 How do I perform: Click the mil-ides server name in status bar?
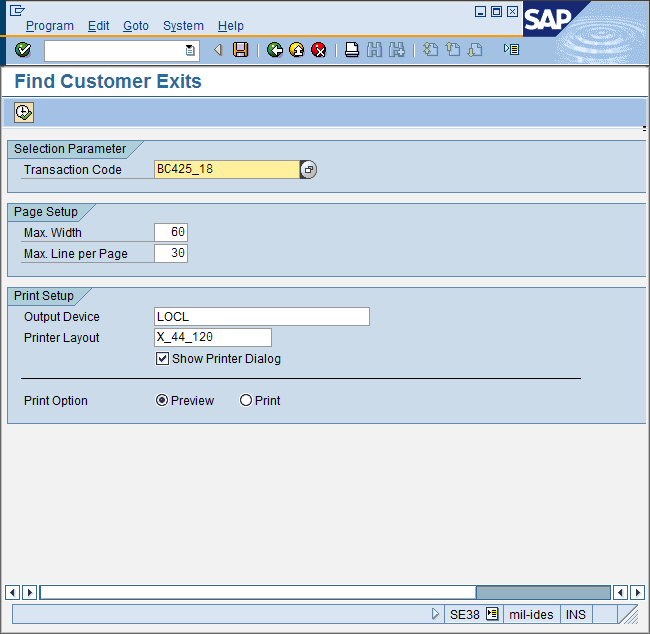(531, 614)
